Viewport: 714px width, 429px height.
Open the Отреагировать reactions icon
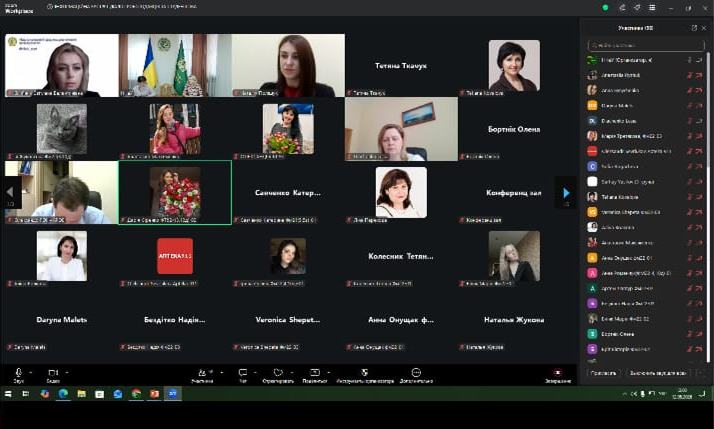278,375
